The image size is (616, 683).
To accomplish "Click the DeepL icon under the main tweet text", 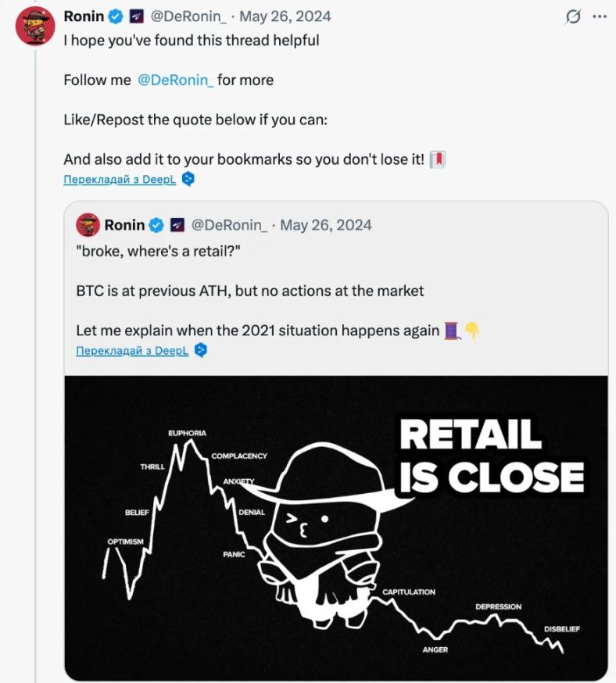I will pyautogui.click(x=188, y=179).
